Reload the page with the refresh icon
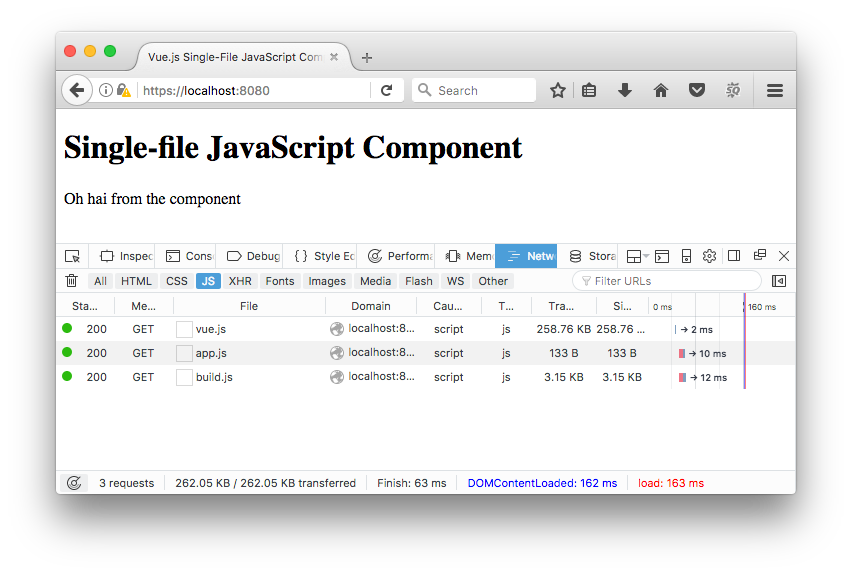 [x=386, y=90]
